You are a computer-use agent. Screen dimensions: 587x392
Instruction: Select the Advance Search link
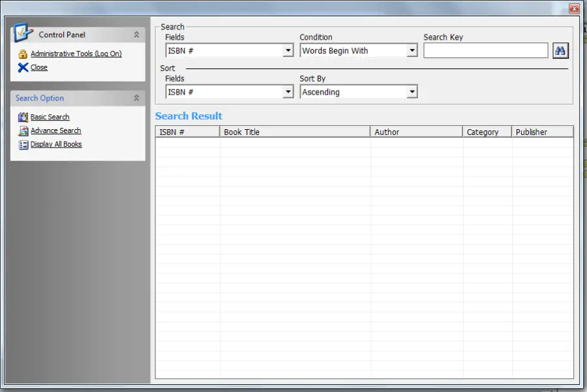point(56,130)
